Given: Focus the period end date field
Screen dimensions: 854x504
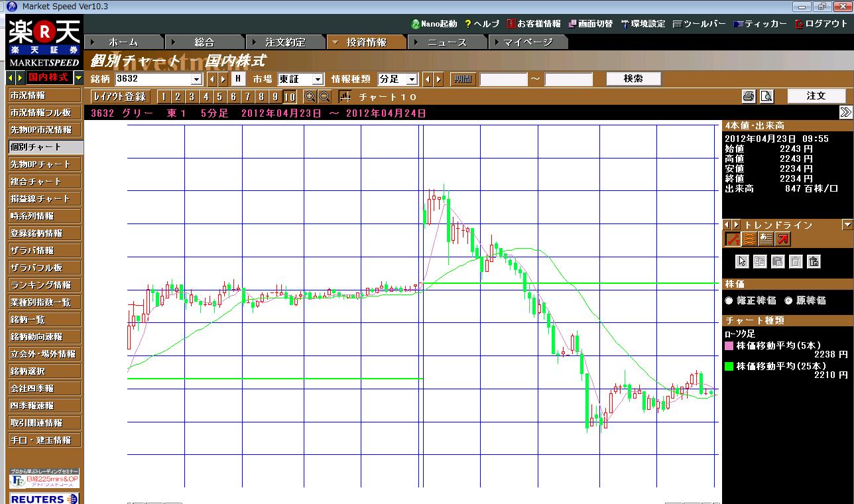Looking at the screenshot, I should pos(568,79).
